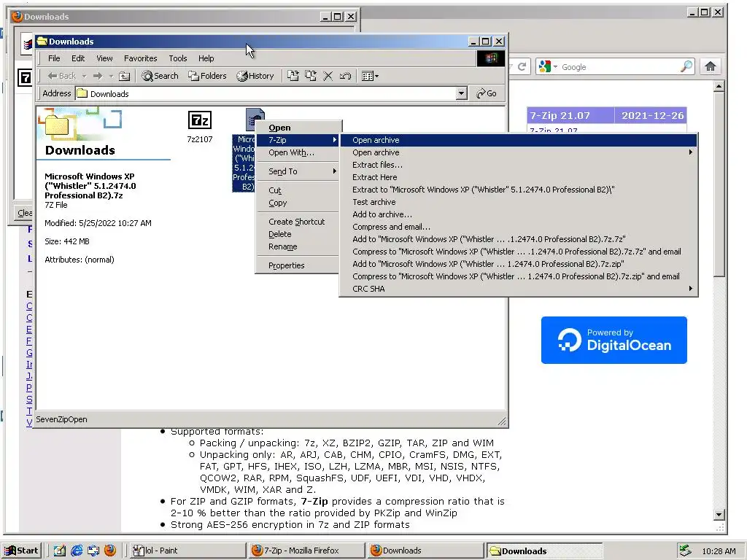Choose Compress to .7z.zip and email
The height and width of the screenshot is (560, 747).
pyautogui.click(x=519, y=276)
